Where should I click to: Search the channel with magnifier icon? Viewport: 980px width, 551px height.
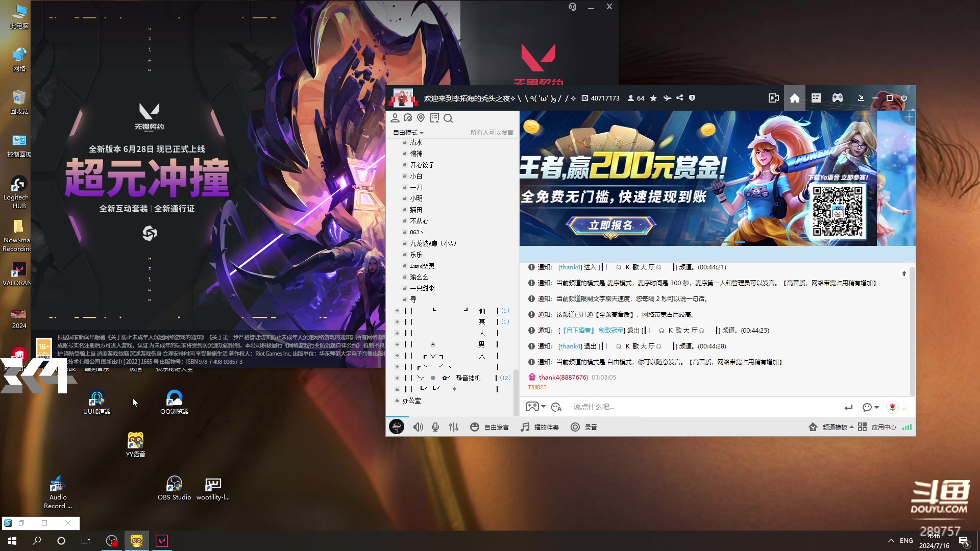[448, 118]
